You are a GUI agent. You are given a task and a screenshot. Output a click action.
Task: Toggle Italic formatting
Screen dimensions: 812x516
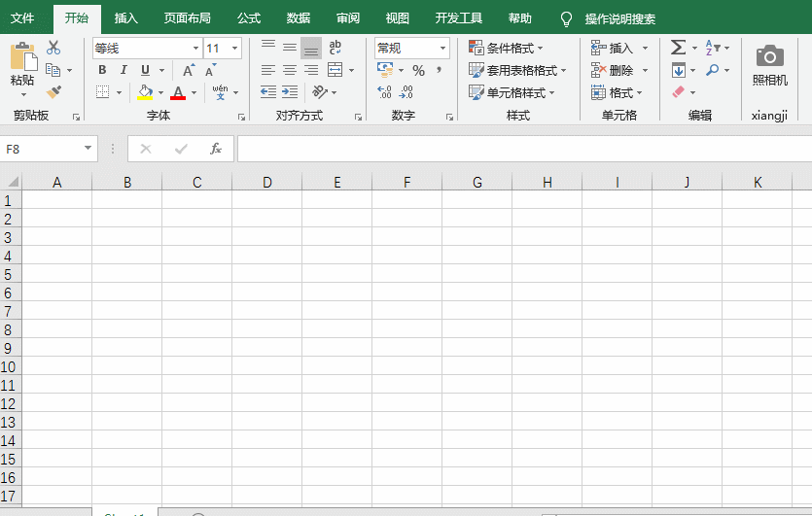(124, 70)
